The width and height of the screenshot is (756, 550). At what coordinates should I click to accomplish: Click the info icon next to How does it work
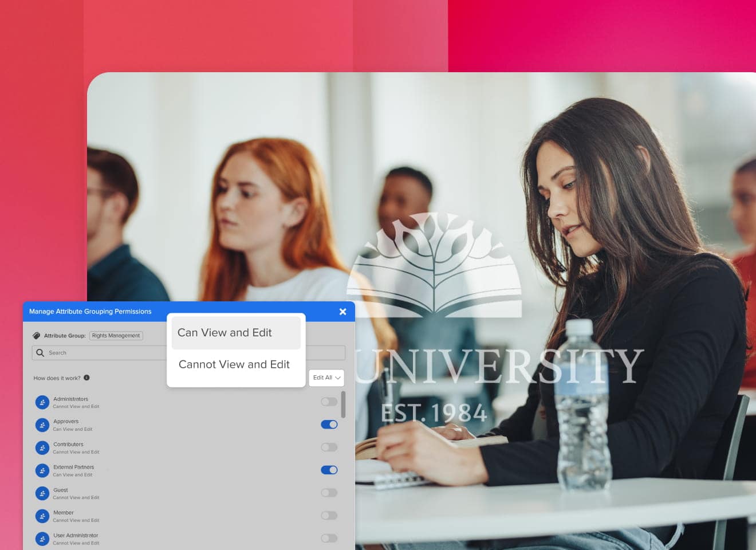pos(86,378)
